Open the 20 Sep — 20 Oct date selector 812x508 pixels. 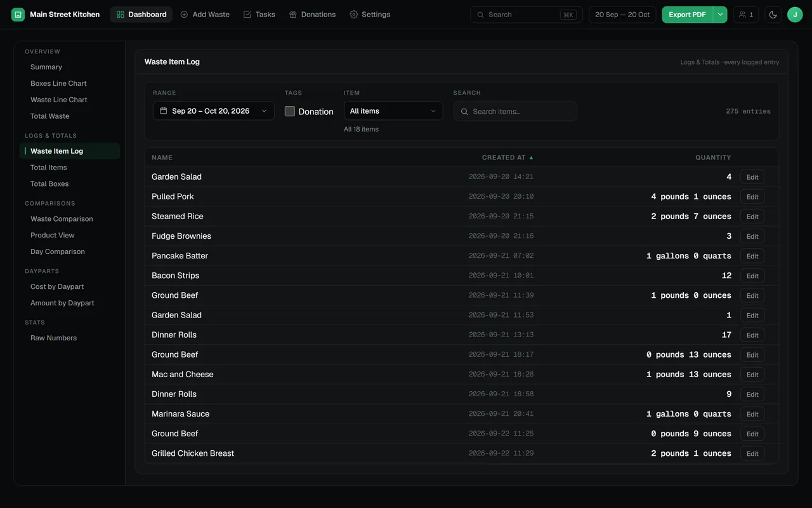622,15
